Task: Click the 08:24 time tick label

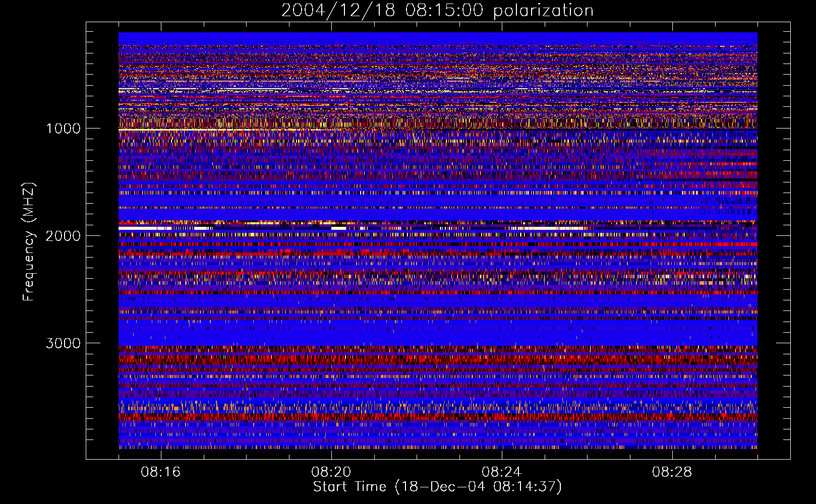Action: [502, 472]
